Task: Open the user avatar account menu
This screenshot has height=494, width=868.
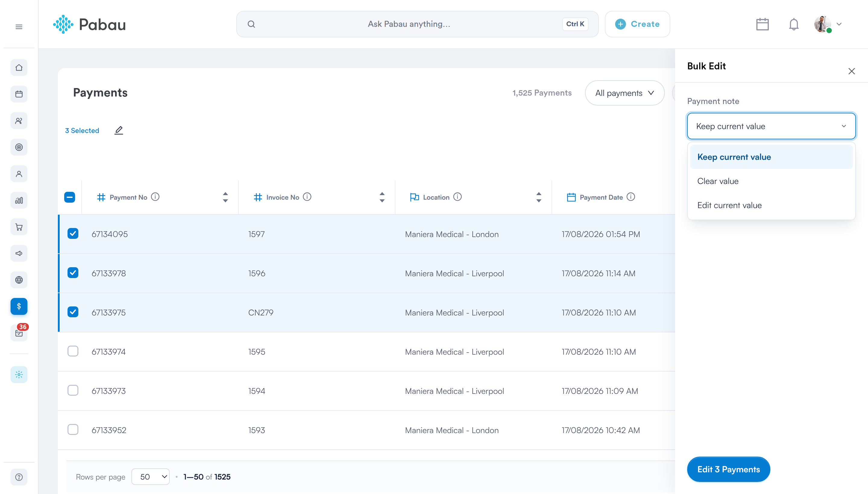Action: pos(828,24)
